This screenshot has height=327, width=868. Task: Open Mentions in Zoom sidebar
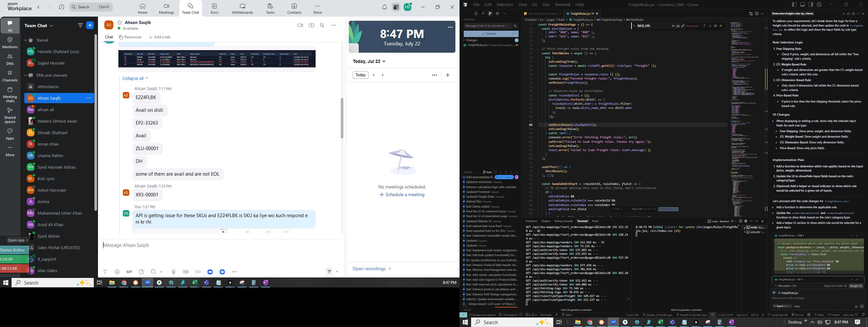tap(10, 43)
